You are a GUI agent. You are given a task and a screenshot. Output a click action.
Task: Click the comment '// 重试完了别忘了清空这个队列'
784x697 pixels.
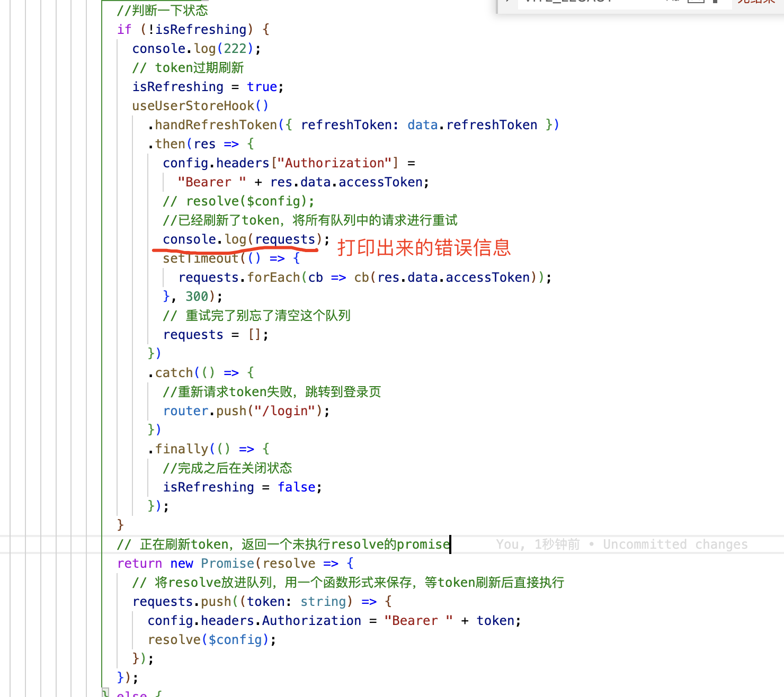pos(257,316)
